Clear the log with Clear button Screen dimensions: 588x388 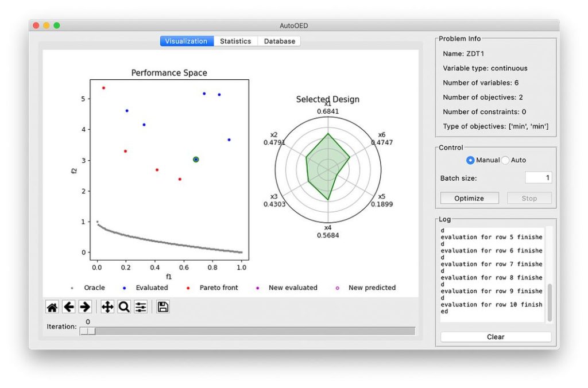point(496,337)
